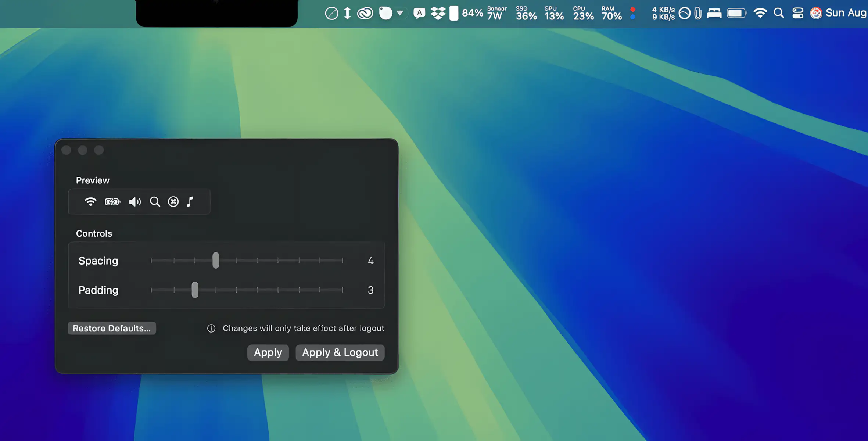Click Restore Defaults button
The width and height of the screenshot is (868, 441).
112,328
